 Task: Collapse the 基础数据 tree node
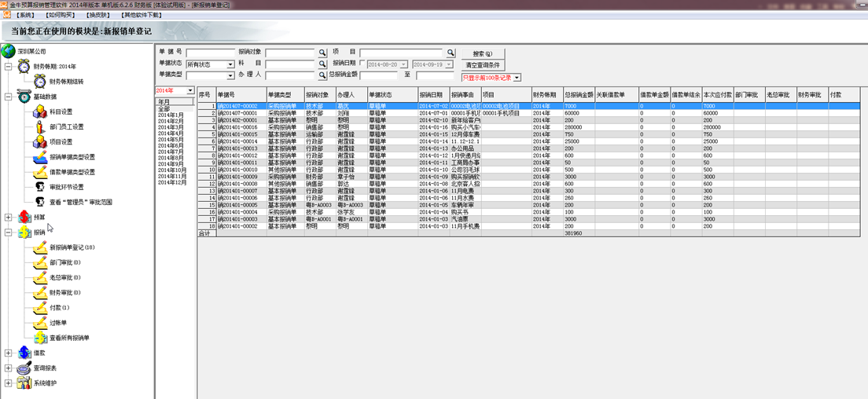(x=9, y=97)
